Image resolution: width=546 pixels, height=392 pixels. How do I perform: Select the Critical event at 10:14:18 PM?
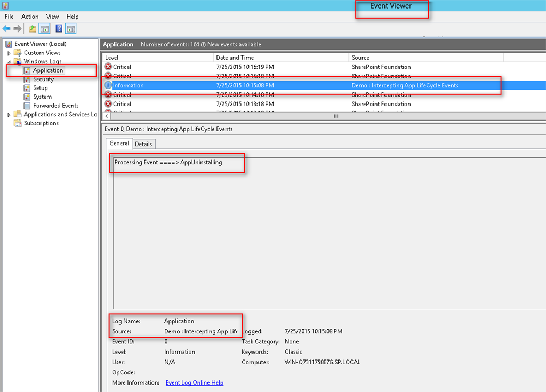point(324,94)
